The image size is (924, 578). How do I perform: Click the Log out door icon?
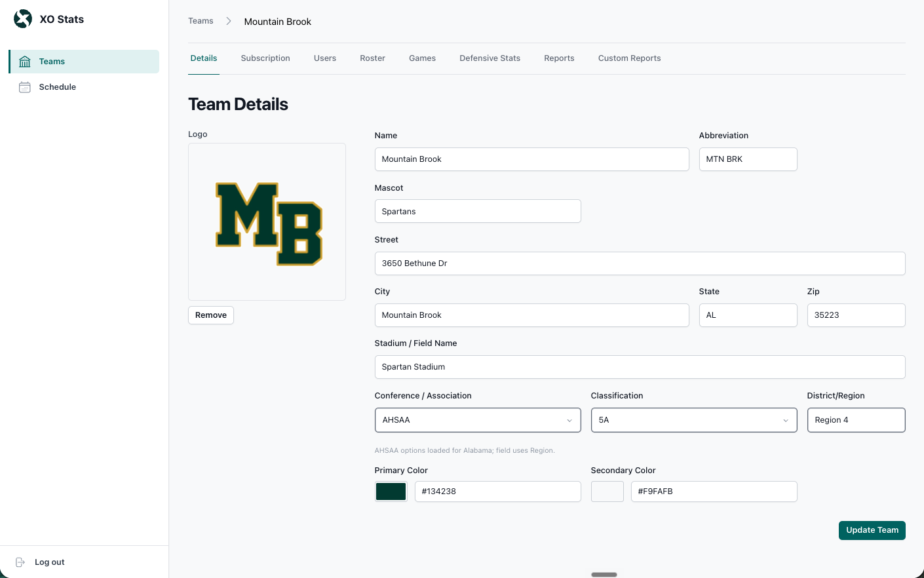(x=20, y=562)
